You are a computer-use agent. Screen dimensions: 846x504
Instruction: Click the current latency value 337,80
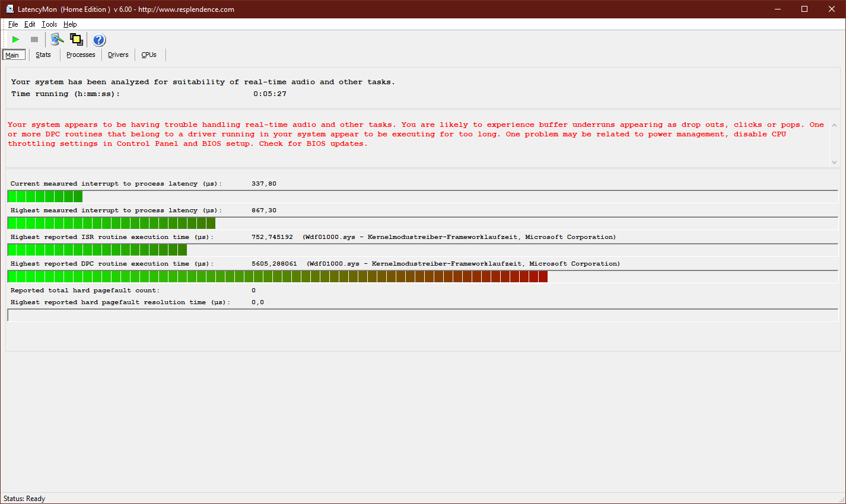[264, 184]
